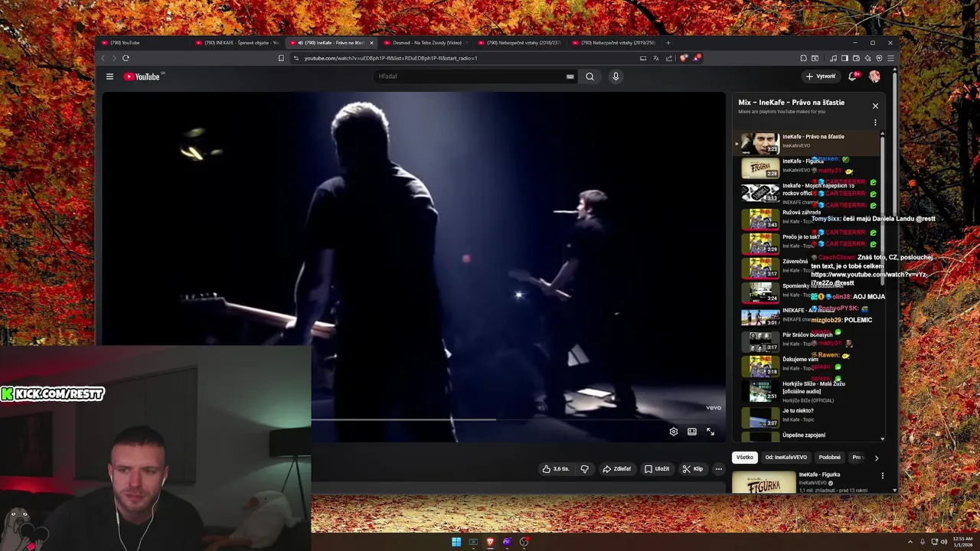Like the video (3,6 tis.)
Image resolution: width=980 pixels, height=551 pixels.
pos(555,469)
